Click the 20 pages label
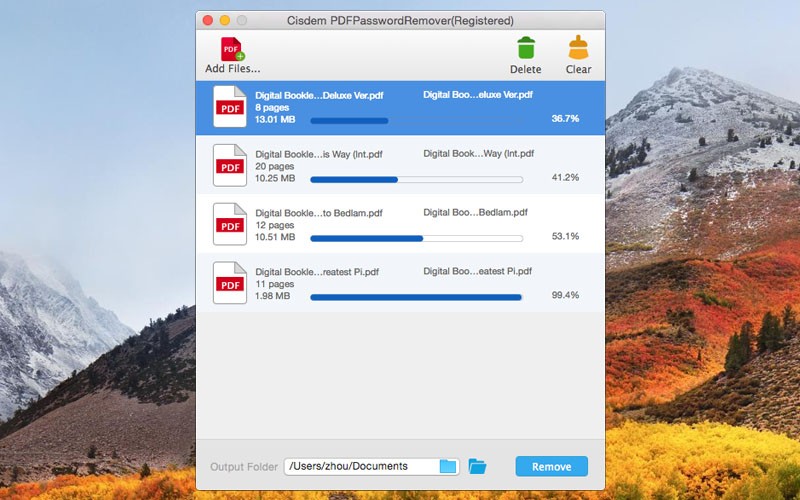800x500 pixels. (x=274, y=166)
